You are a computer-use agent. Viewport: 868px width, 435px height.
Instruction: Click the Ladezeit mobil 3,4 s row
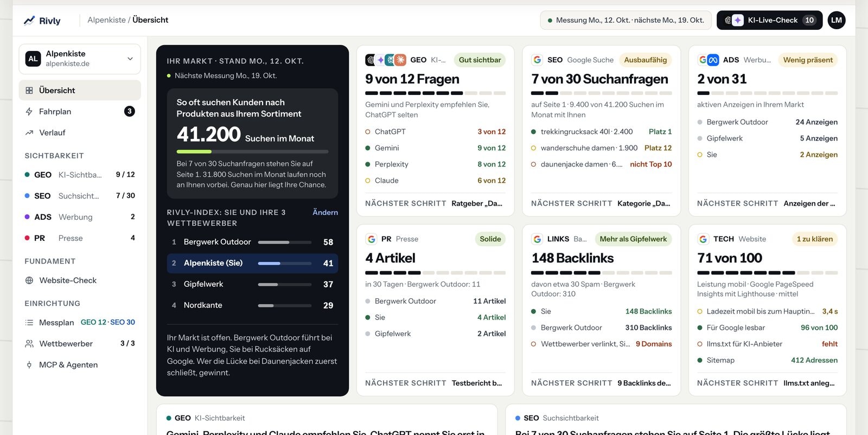coord(767,311)
